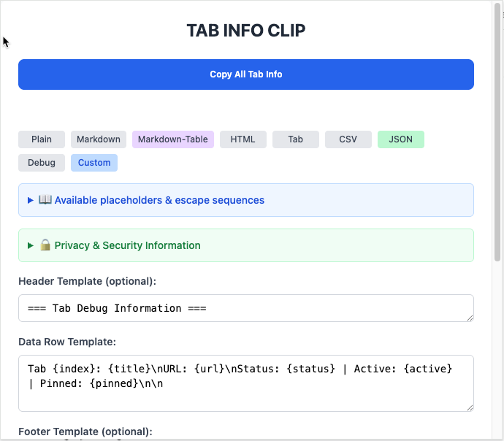The image size is (504, 441).
Task: Click into Data Row Template textarea
Action: point(246,383)
